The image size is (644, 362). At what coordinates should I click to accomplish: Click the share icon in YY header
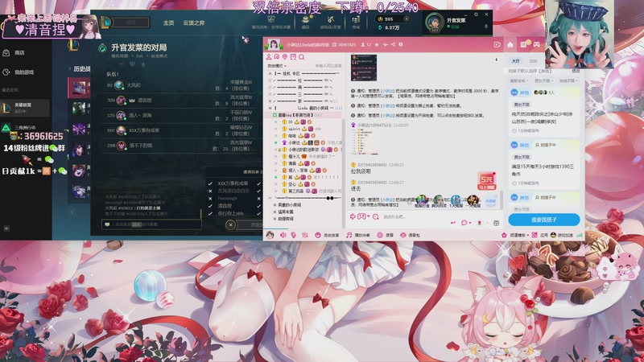pyautogui.click(x=393, y=44)
